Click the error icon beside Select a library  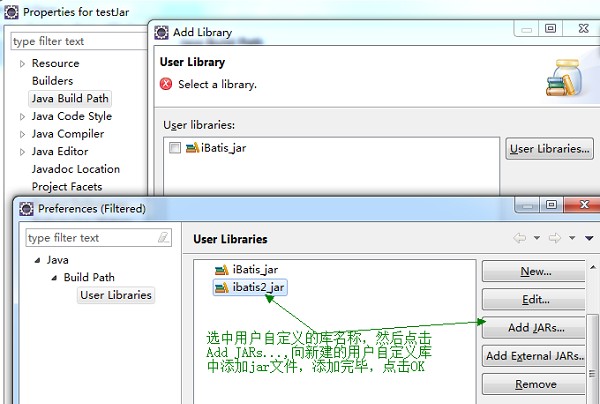coord(166,84)
